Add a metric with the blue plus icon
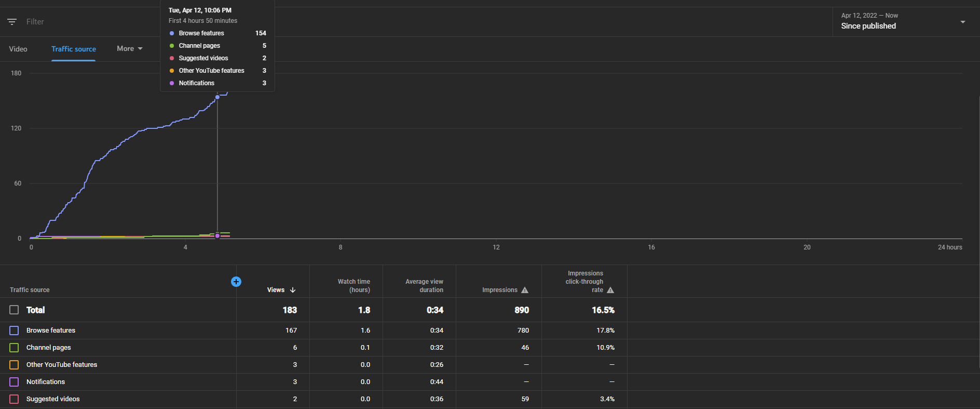The width and height of the screenshot is (980, 409). [236, 282]
